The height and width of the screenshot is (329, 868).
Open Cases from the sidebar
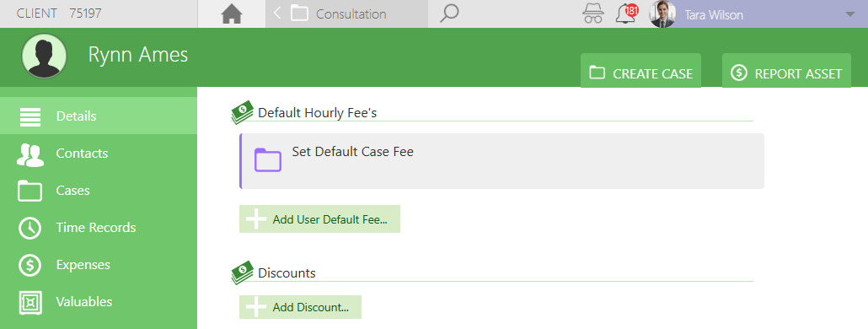[x=99, y=191]
